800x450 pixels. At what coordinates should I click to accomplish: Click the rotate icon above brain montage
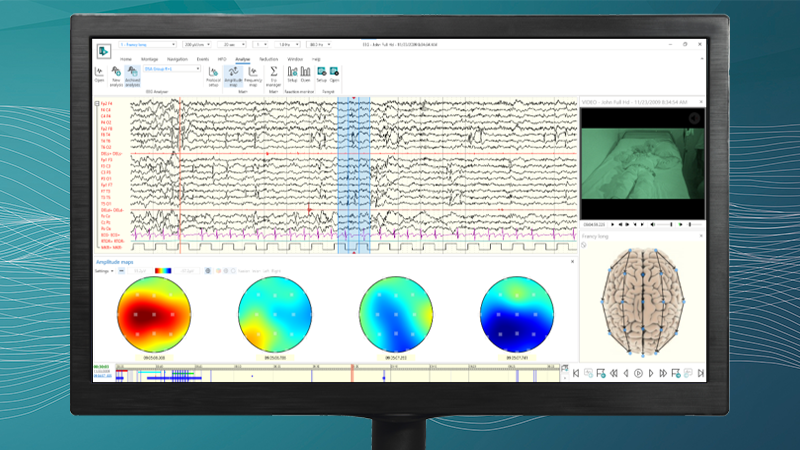584,245
